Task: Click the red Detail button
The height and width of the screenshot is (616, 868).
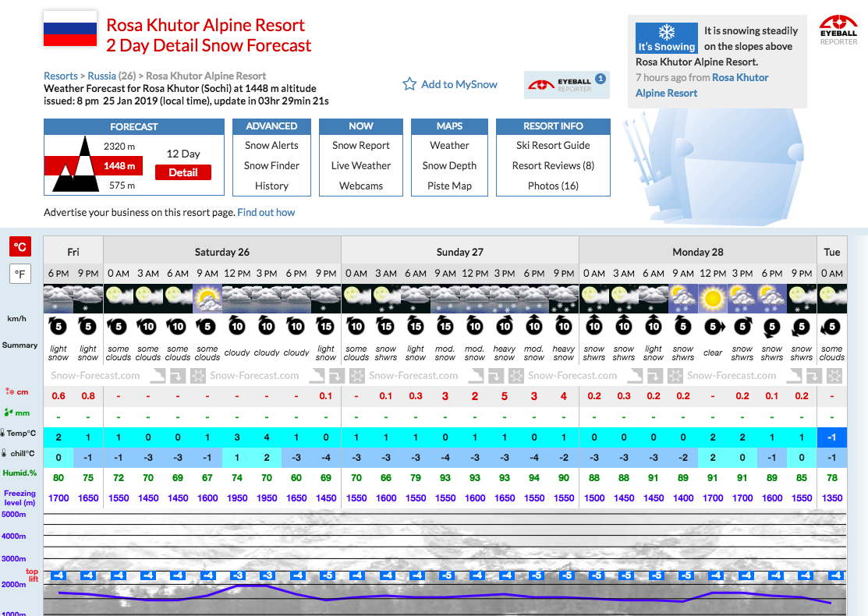Action: tap(183, 172)
